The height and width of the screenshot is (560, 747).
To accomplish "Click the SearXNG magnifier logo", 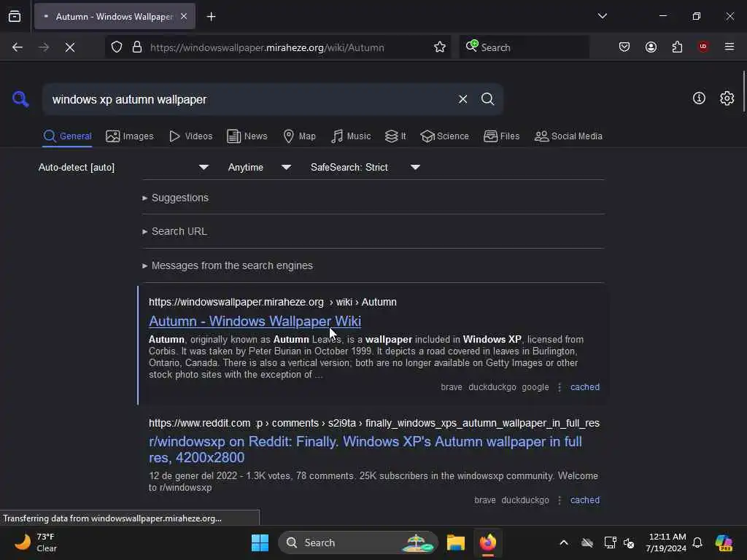I will pyautogui.click(x=20, y=99).
